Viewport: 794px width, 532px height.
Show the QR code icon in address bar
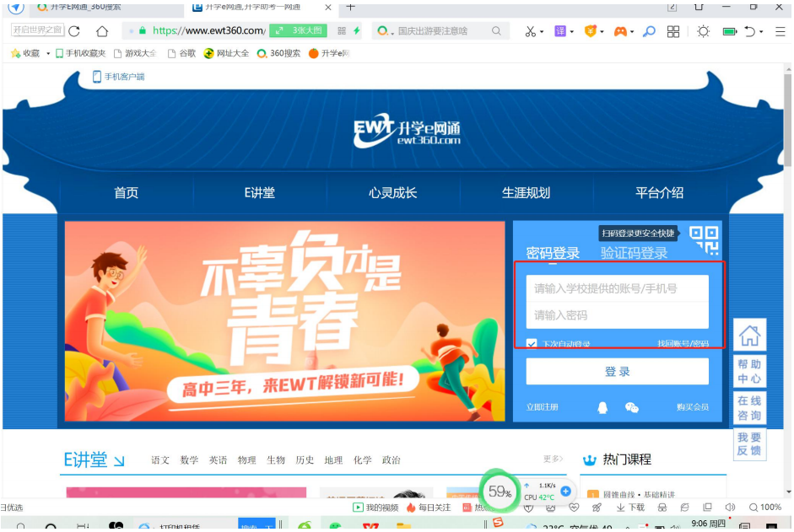[342, 31]
